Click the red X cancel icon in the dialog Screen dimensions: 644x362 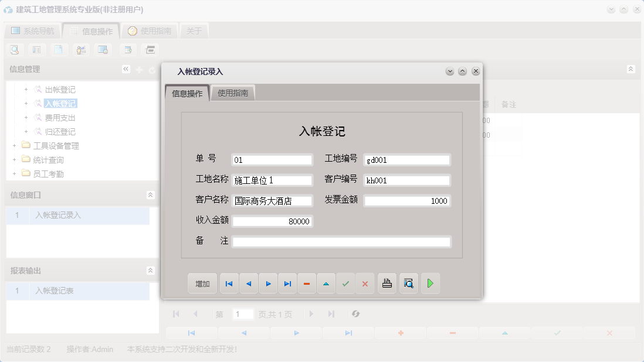(365, 283)
